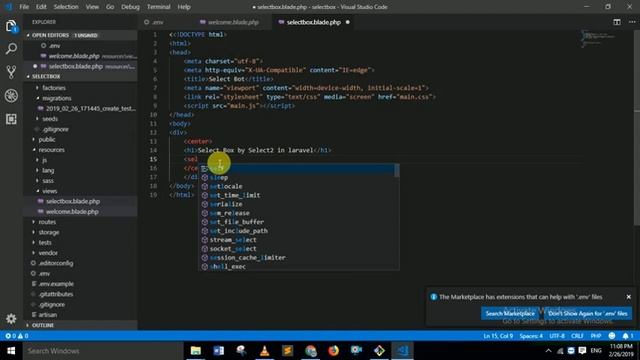Open the artisan file
This screenshot has height=360, width=640.
pyautogui.click(x=47, y=315)
